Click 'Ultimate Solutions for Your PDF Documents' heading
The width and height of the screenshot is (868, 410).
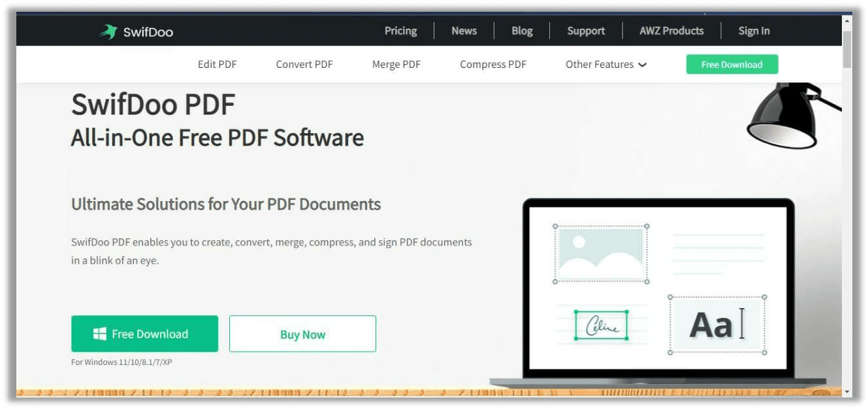[226, 204]
